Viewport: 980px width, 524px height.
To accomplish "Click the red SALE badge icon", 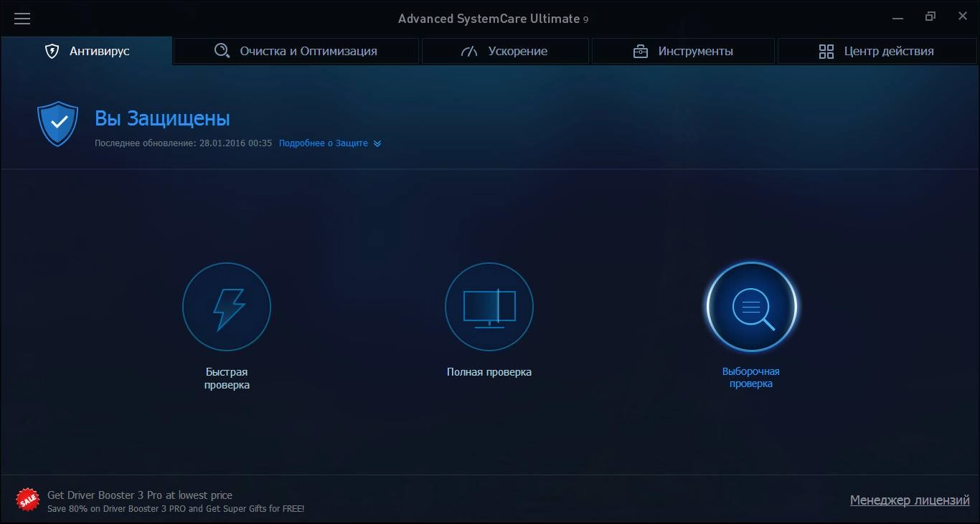I will [28, 500].
